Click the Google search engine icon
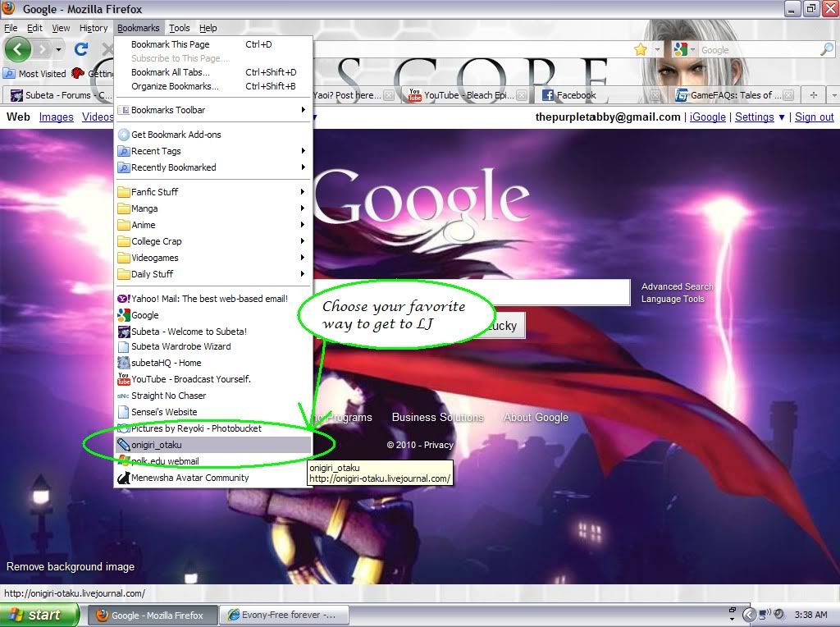The width and height of the screenshot is (840, 627). coord(680,50)
